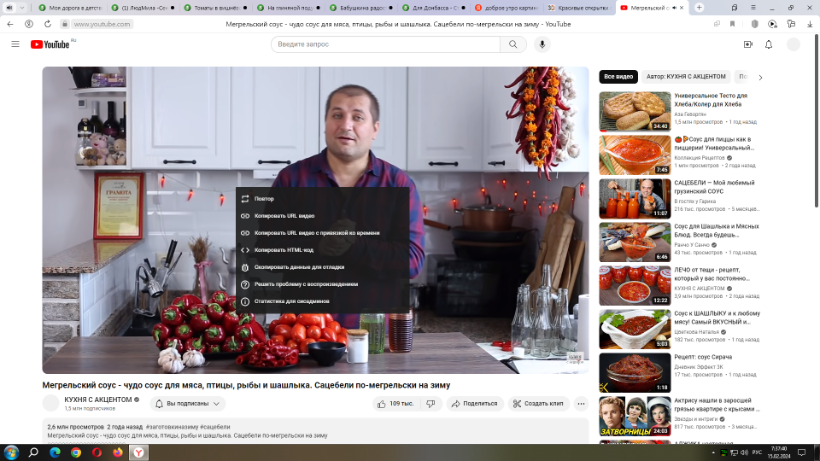Select Копировать URL видео menu entry

[284, 216]
